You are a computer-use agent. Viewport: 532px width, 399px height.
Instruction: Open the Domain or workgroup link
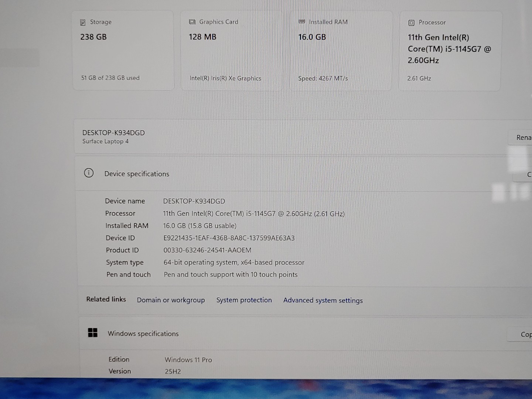click(171, 300)
